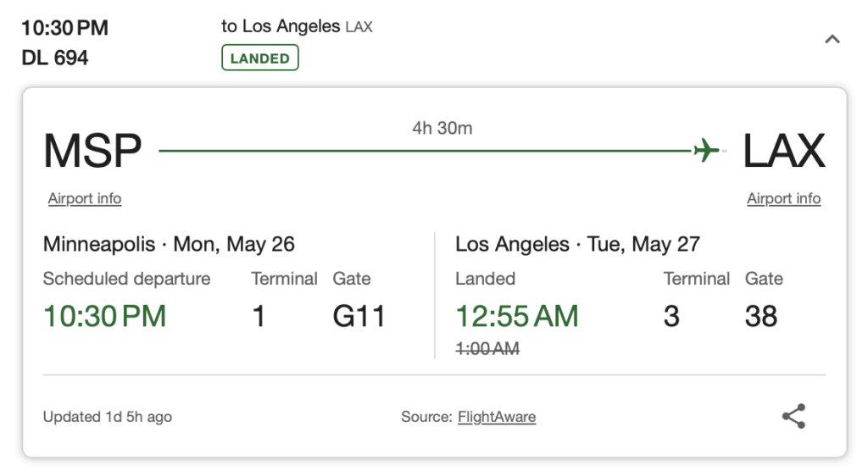Open Airport info for LAX
The image size is (868, 471).
(783, 198)
